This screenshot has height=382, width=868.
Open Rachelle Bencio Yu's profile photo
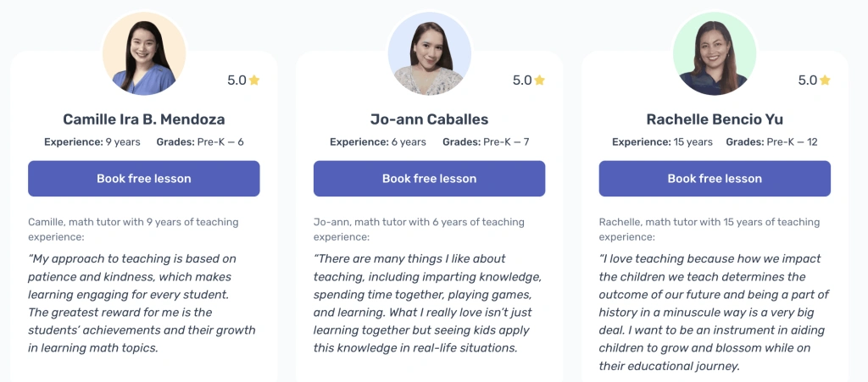715,53
